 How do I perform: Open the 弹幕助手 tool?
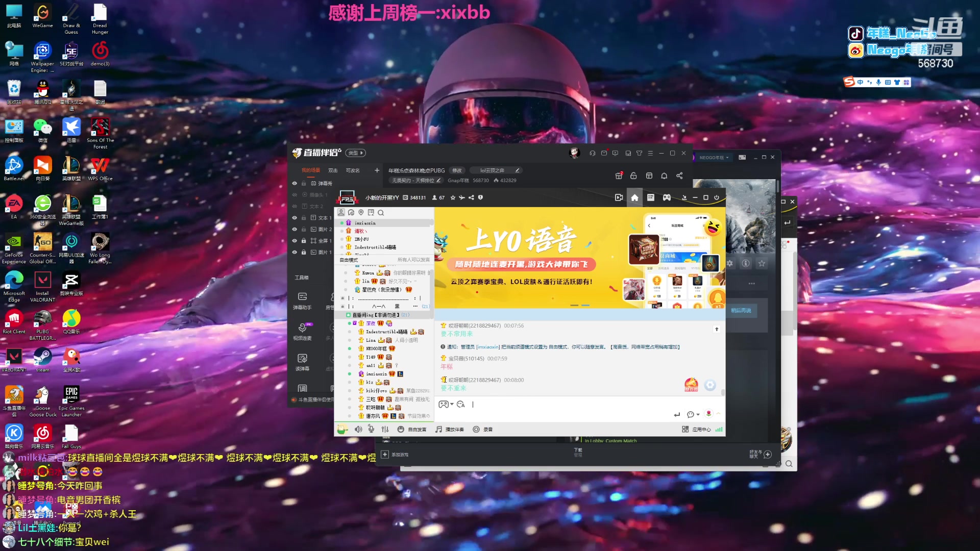pos(302,301)
